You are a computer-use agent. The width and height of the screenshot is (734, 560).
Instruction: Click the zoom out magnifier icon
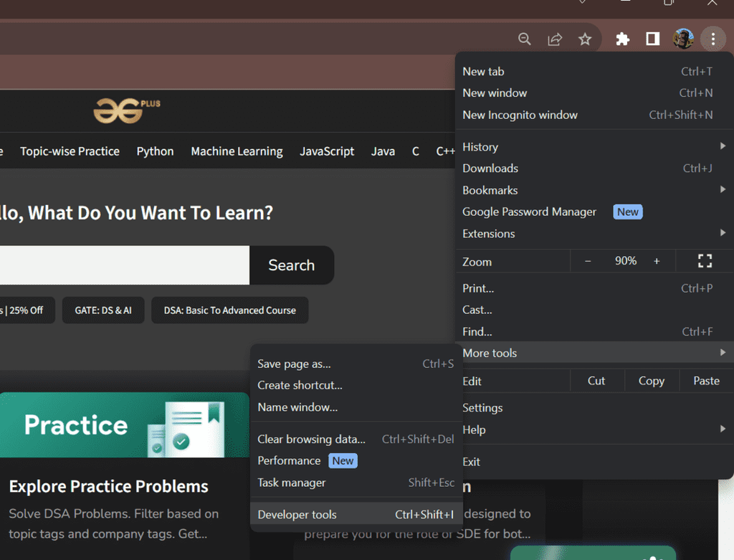524,39
